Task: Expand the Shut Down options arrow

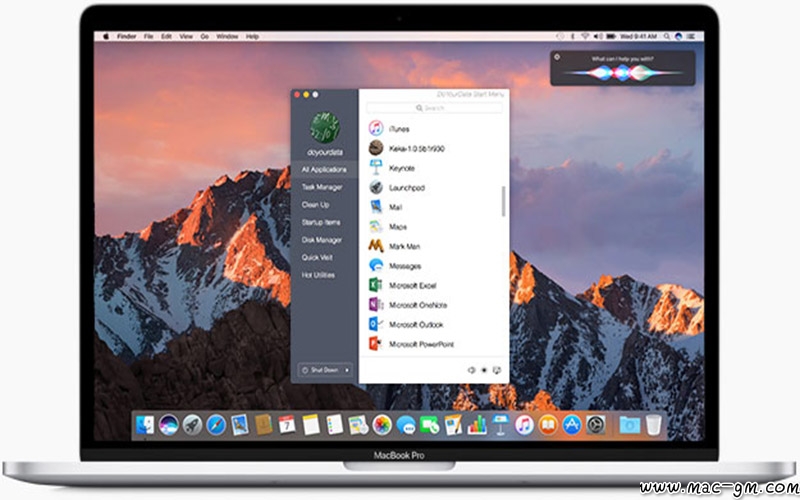Action: click(x=347, y=370)
